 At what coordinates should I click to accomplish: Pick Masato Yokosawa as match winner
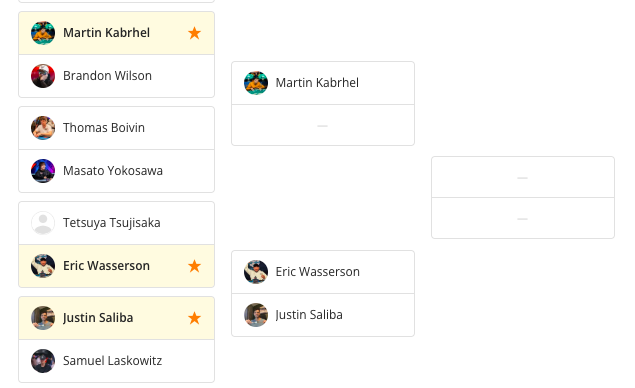click(117, 171)
